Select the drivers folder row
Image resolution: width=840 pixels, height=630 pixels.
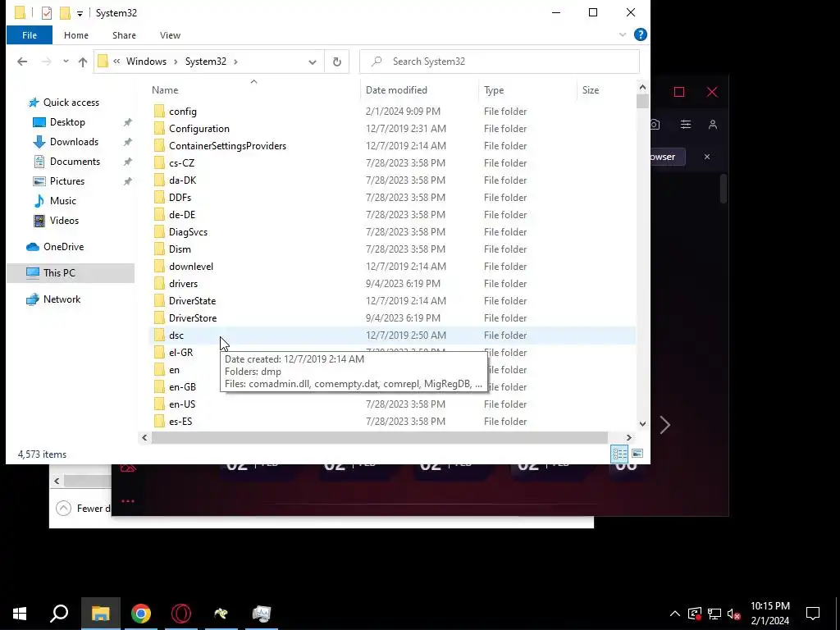point(394,284)
